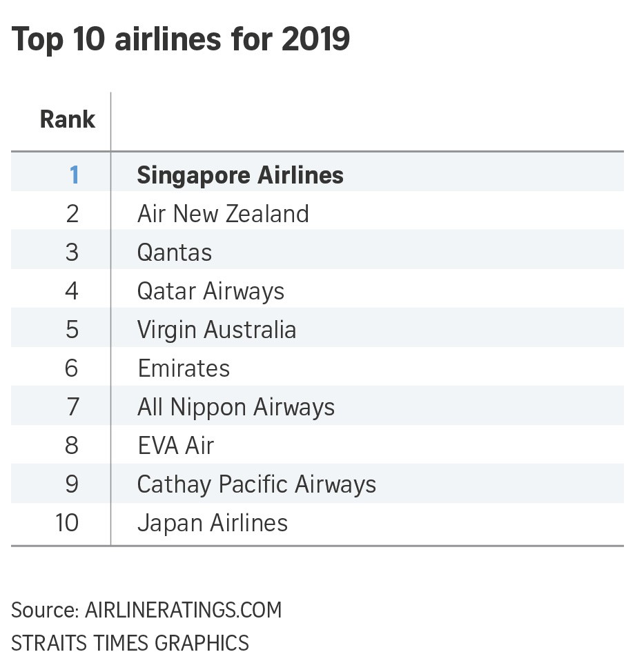Click the blue rank number 1
The width and height of the screenshot is (635, 672).
(74, 175)
